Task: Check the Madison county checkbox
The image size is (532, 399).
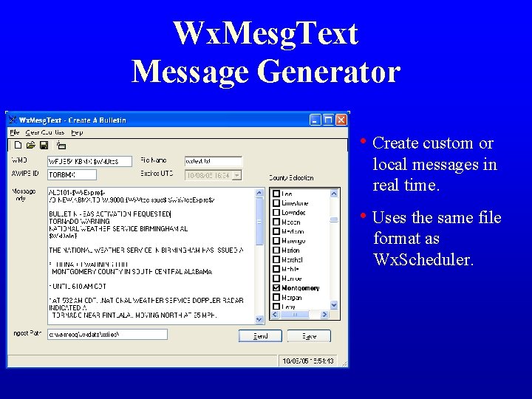Action: point(276,231)
